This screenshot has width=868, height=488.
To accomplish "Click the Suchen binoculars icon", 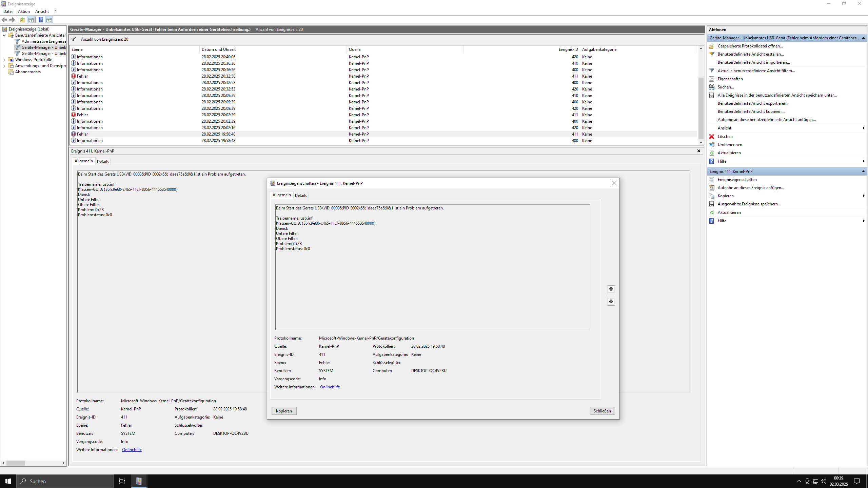I will pos(712,87).
